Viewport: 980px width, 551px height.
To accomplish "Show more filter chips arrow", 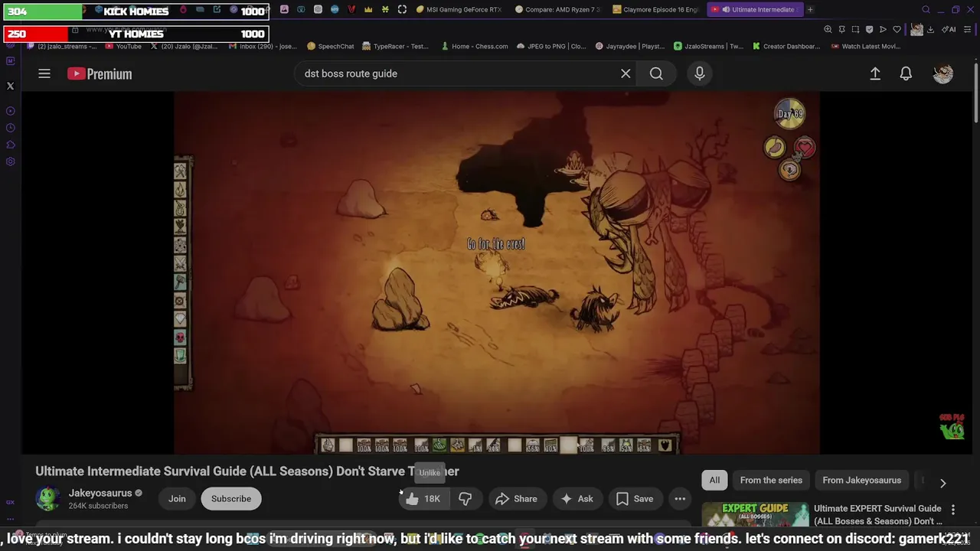I will click(943, 483).
